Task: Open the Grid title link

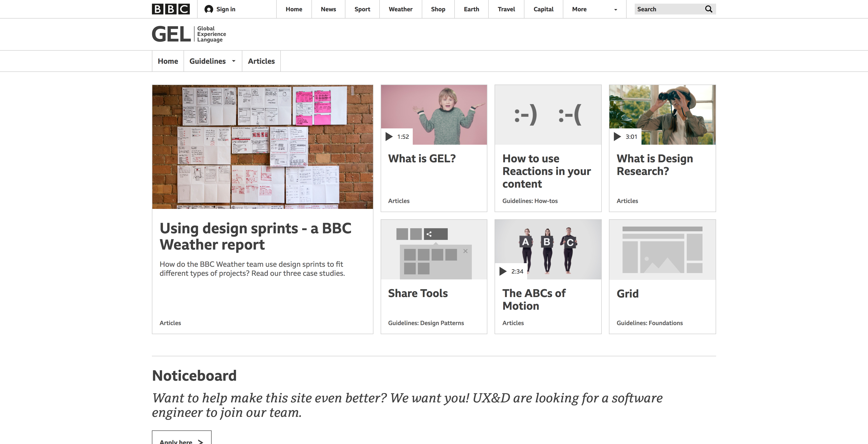Action: (x=627, y=293)
